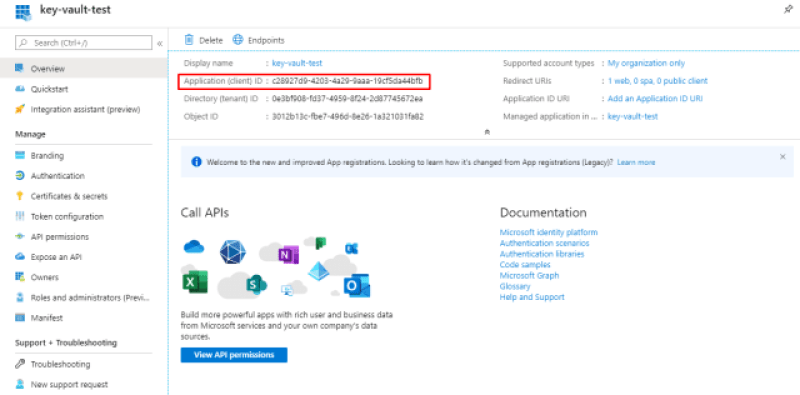Click the Certificates & secrets key icon
This screenshot has width=800, height=395.
tap(20, 195)
